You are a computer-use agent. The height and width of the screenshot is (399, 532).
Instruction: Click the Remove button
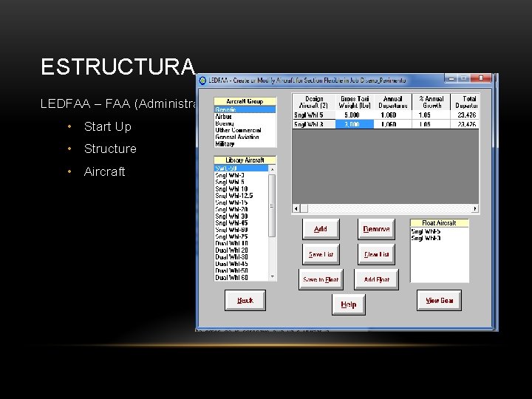pos(376,229)
